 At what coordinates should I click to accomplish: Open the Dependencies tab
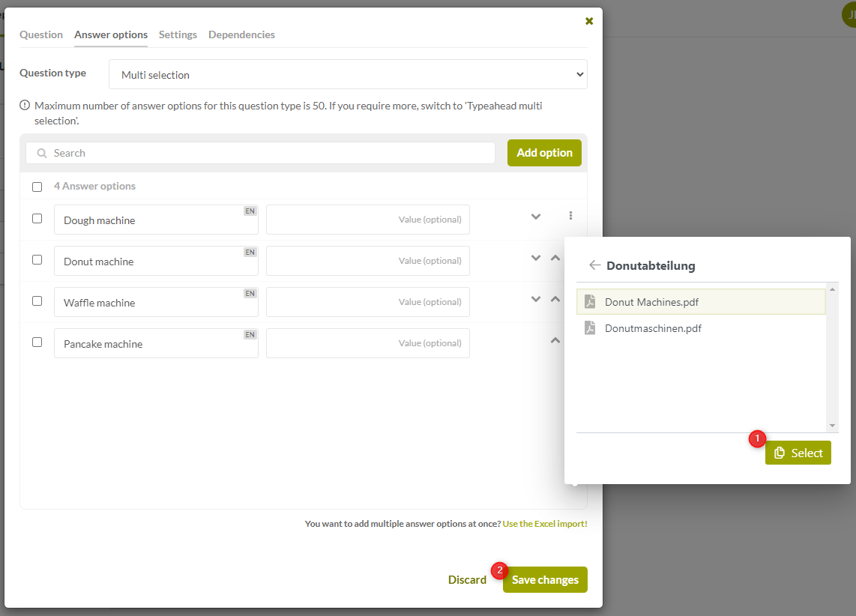point(241,34)
